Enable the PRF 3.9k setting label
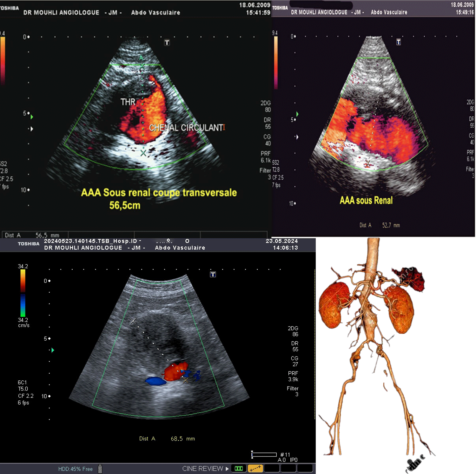 [293, 376]
